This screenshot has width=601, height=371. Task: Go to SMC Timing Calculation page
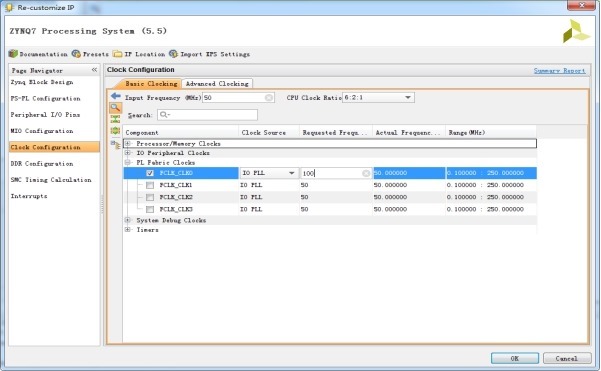(51, 180)
